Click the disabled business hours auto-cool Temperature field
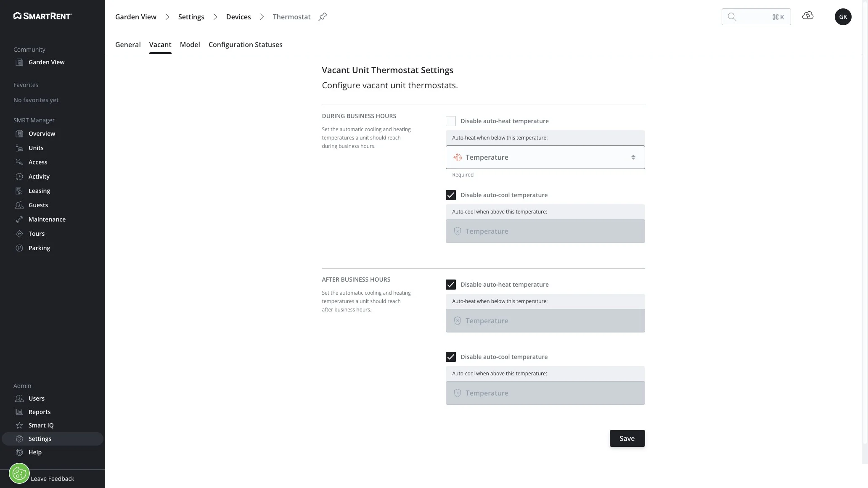This screenshot has width=868, height=488. coord(545,231)
